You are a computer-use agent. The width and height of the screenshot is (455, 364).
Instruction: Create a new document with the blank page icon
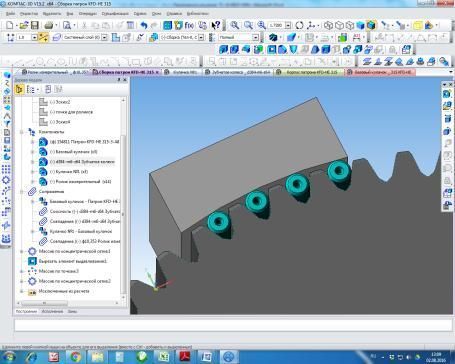pos(10,25)
